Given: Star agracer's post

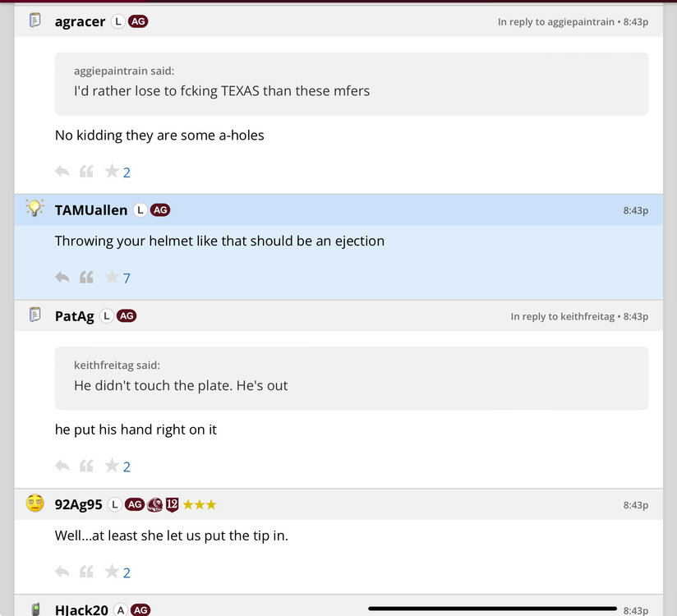Looking at the screenshot, I should coord(112,172).
